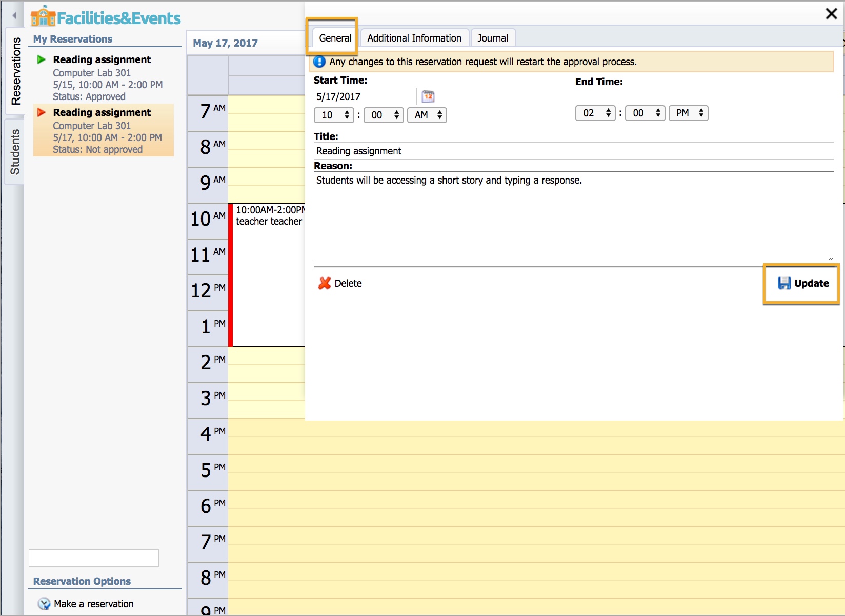
Task: Click the floppy disk Update icon
Action: (784, 283)
